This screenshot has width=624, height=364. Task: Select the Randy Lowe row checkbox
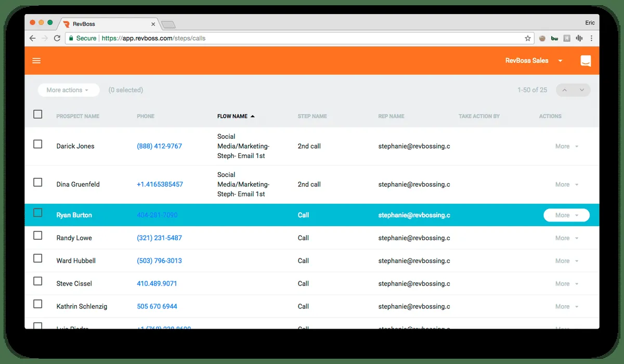pyautogui.click(x=37, y=236)
